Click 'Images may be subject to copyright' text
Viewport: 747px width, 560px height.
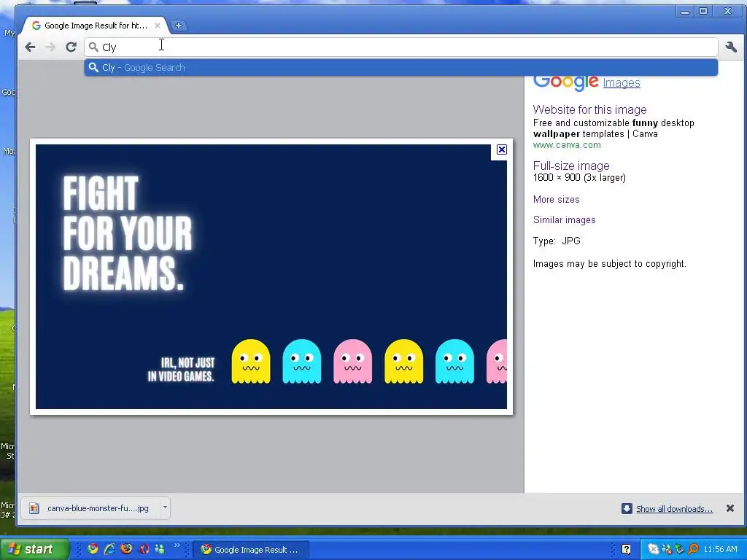pos(610,264)
